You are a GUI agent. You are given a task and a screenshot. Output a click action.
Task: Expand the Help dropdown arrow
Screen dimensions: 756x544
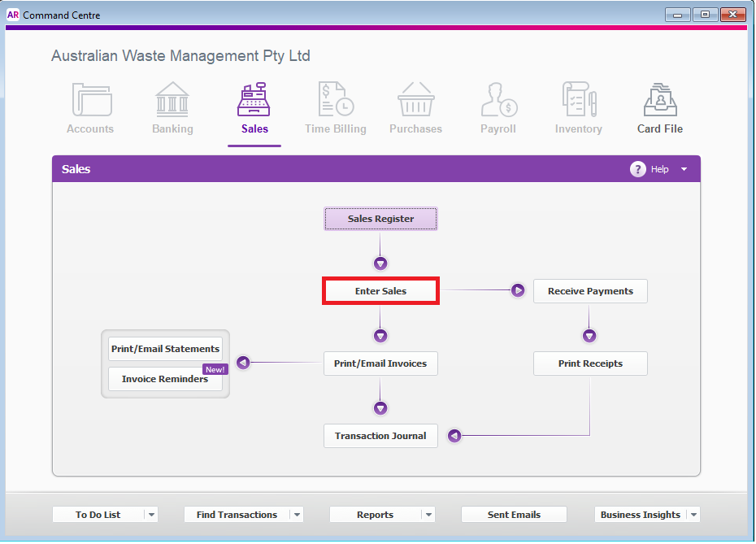coord(684,169)
